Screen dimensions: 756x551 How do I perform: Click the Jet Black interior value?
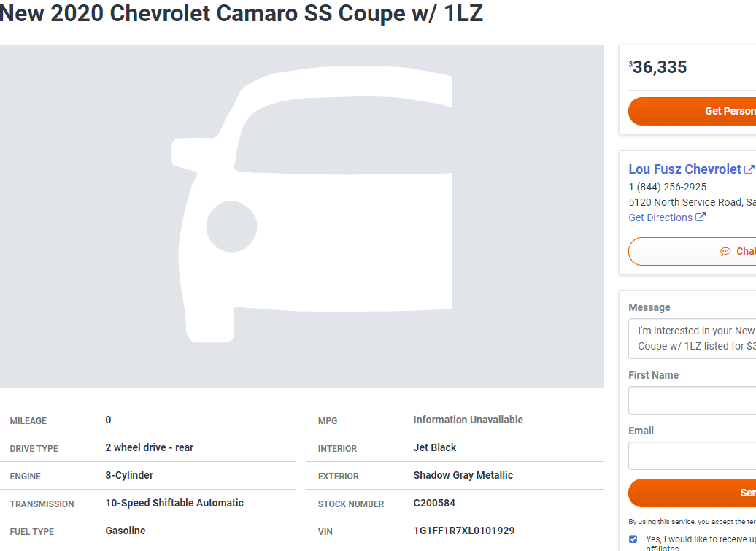point(434,447)
